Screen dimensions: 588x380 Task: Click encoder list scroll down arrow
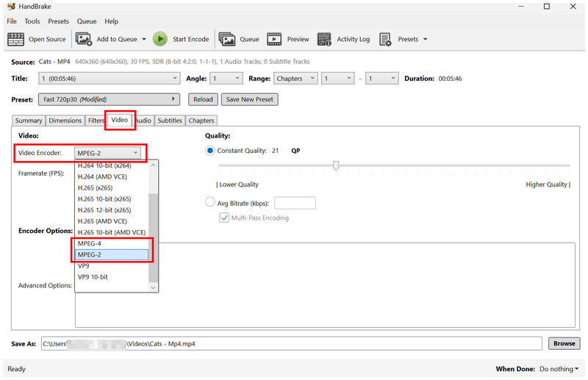tap(153, 287)
